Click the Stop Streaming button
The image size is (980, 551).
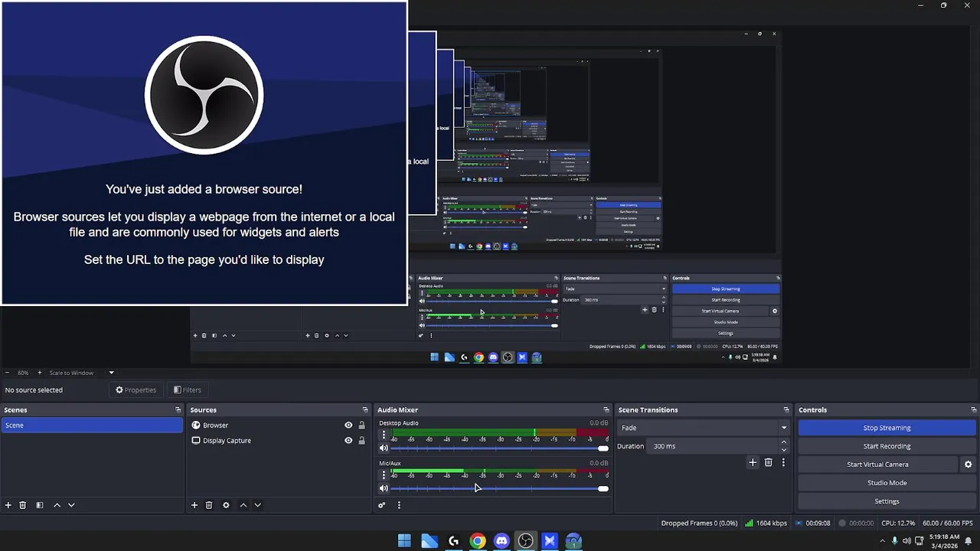tap(887, 428)
